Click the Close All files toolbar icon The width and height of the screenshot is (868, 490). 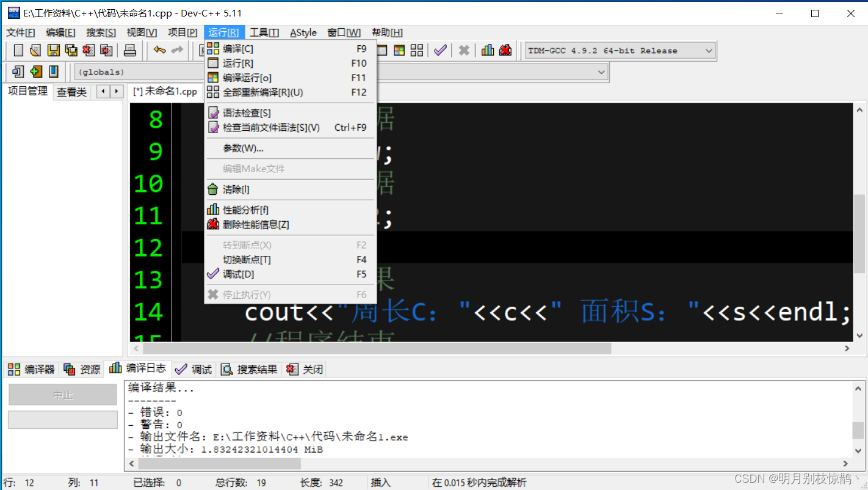click(107, 51)
